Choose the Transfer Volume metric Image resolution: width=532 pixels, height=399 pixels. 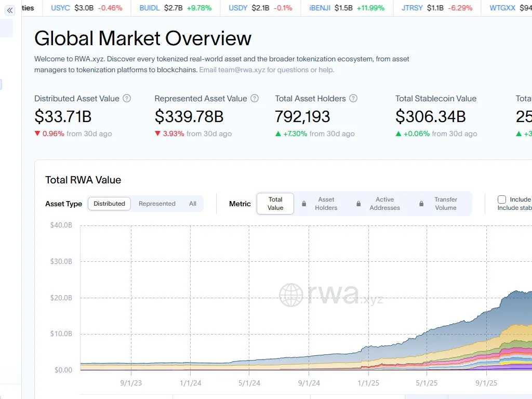point(445,204)
